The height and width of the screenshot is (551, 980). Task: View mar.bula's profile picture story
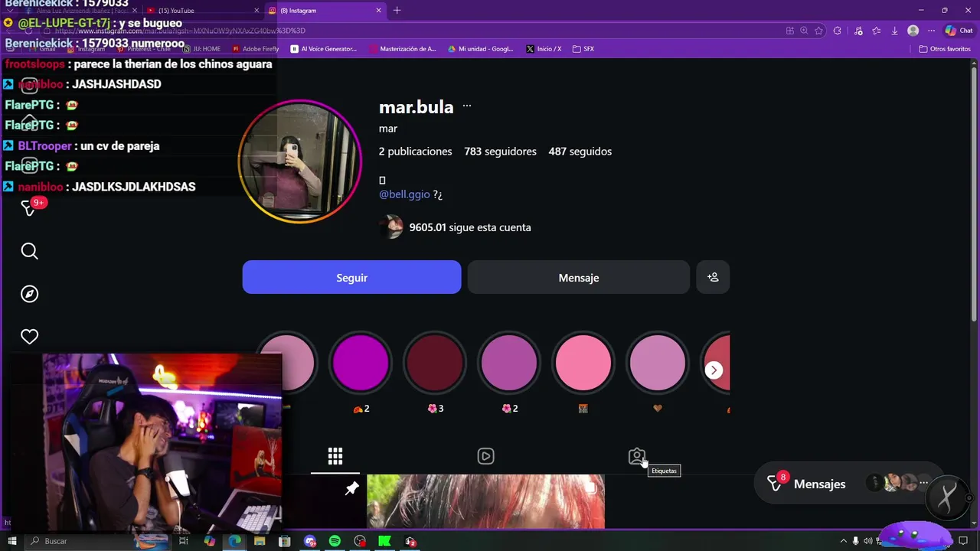tap(300, 161)
